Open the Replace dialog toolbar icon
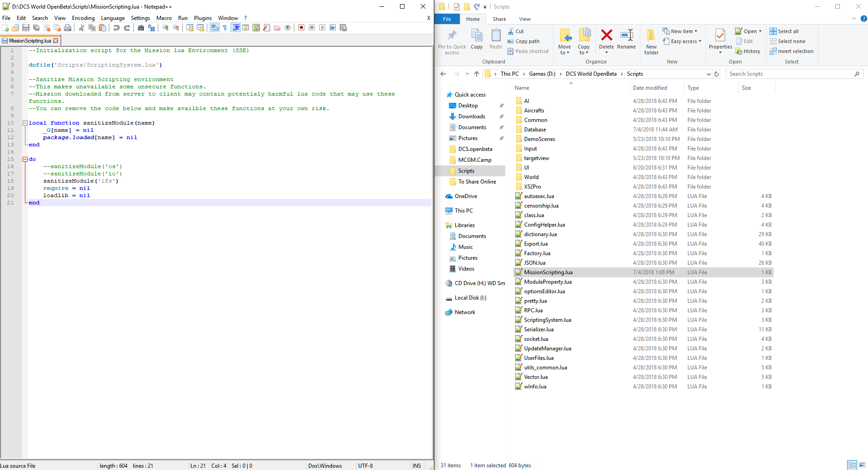 [151, 28]
